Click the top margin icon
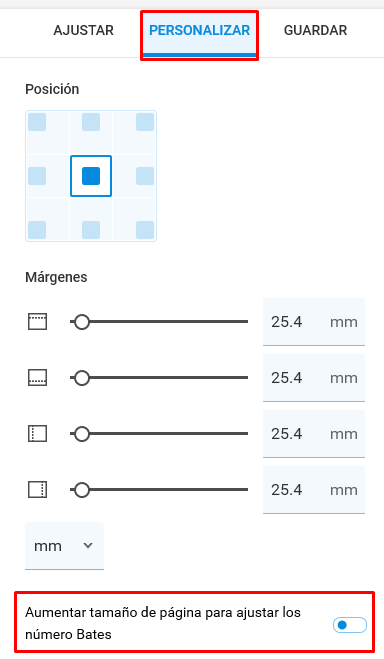This screenshot has width=384, height=659. (x=37, y=322)
